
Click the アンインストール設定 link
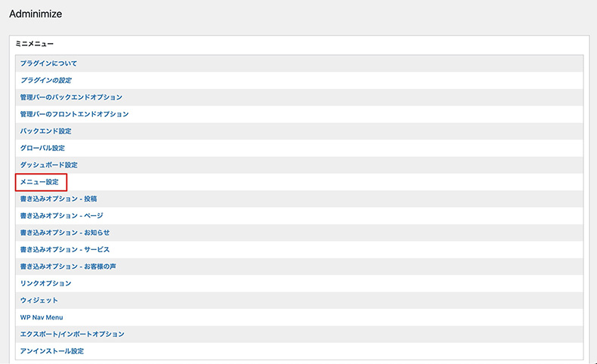[52, 351]
